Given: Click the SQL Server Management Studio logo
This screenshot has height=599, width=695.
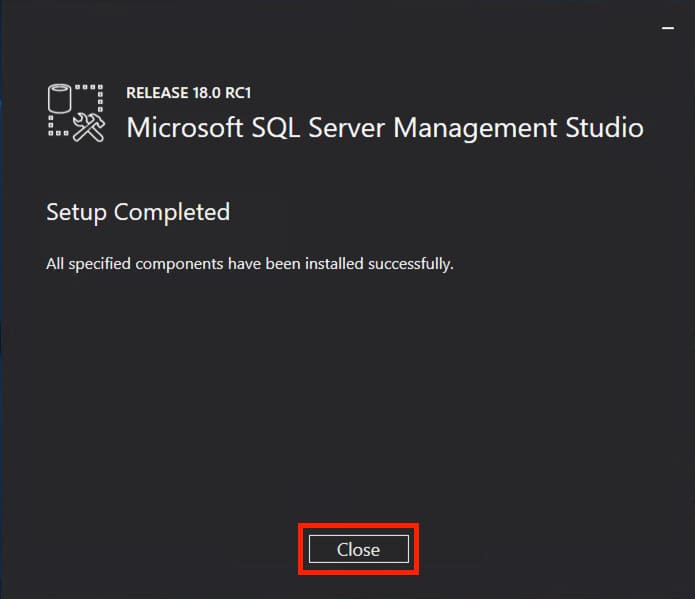Looking at the screenshot, I should pyautogui.click(x=76, y=112).
